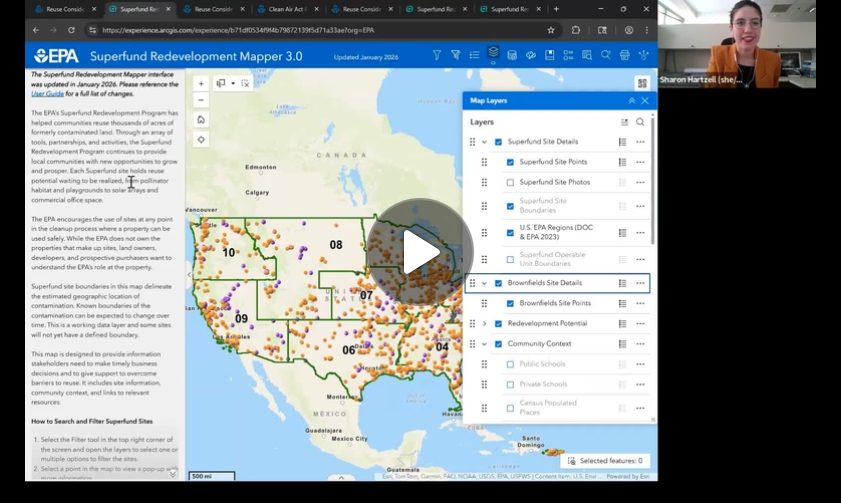Collapse the left info sidebar arrow
841x503 pixels.
coord(189,275)
